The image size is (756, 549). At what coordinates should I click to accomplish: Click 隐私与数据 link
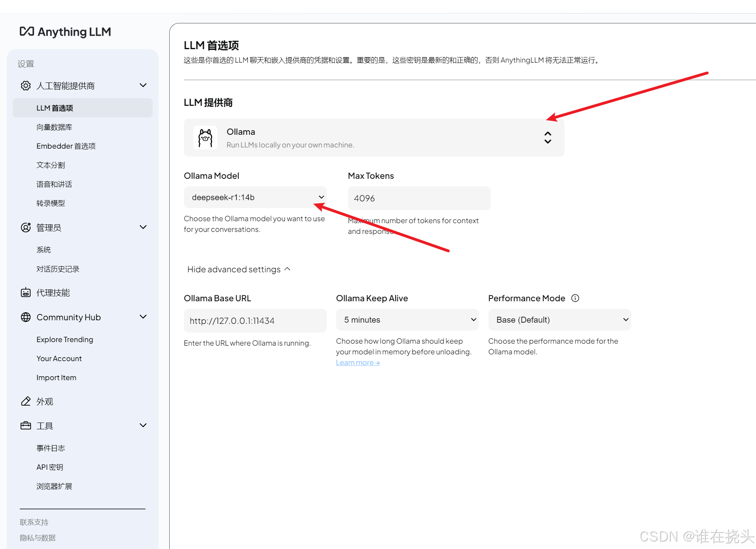38,538
